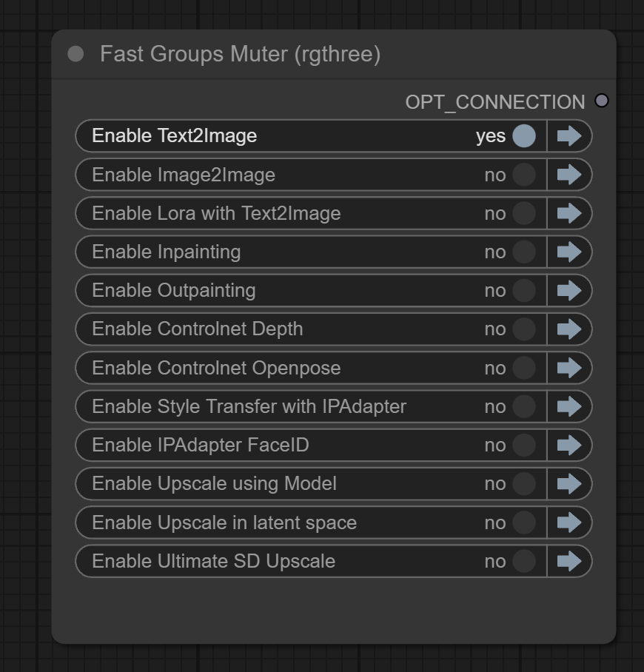
Task: Click the arrow icon beside Enable Image2Image
Action: (x=569, y=175)
